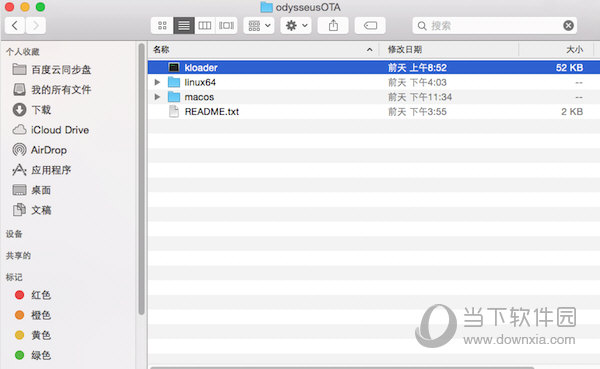Click the sidebar vertical scrollbar
The width and height of the screenshot is (600, 369).
point(142,179)
